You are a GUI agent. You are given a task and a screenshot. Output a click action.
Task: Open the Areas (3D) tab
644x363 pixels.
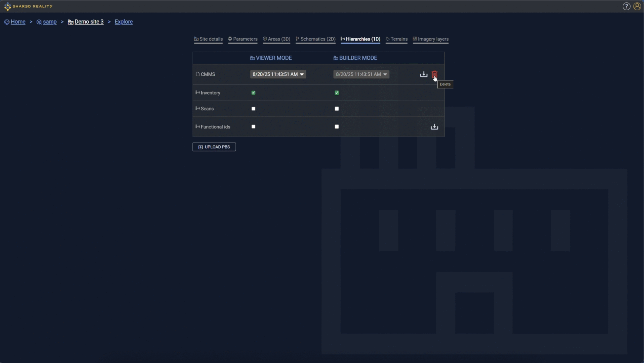(276, 39)
